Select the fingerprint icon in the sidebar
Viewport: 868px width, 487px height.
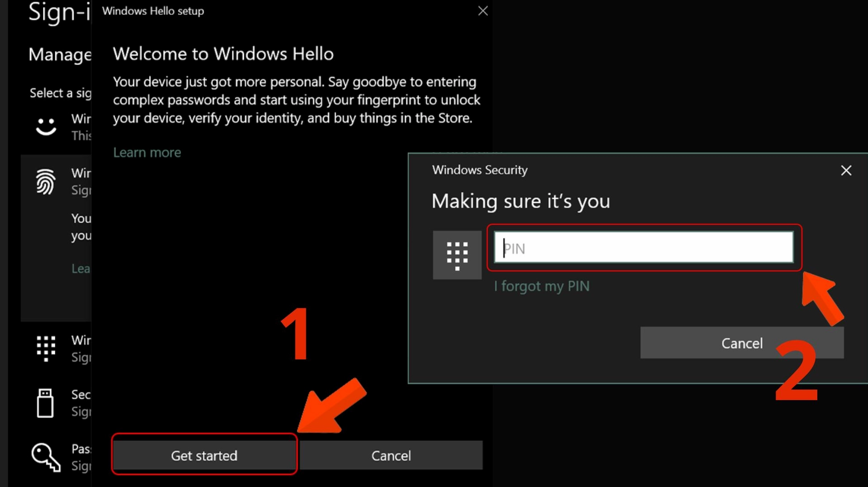46,181
